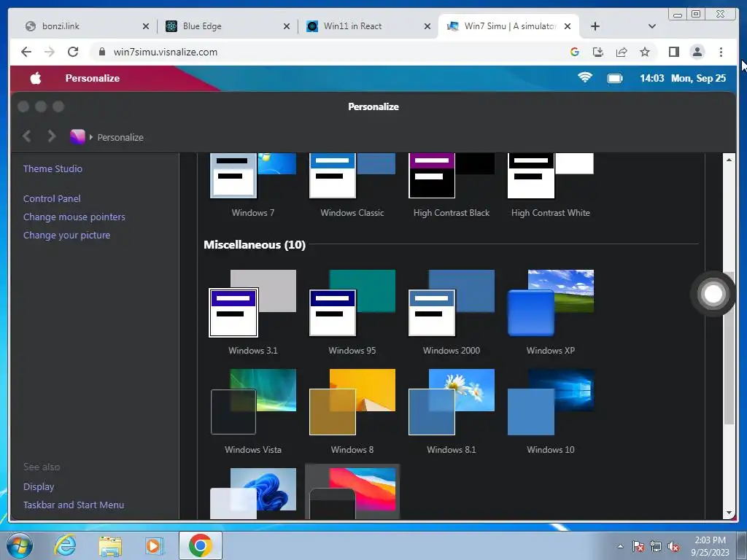Click the browser forward arrow

tap(50, 52)
